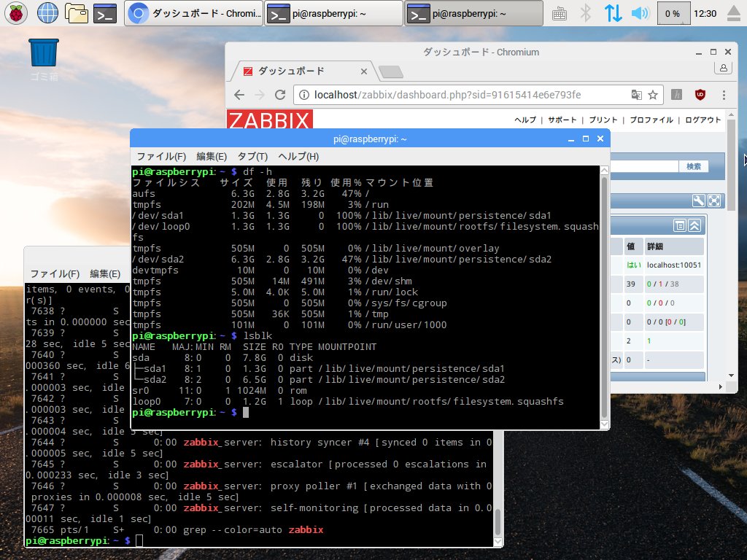
Task: Click the ZABBIX logo
Action: (x=270, y=119)
